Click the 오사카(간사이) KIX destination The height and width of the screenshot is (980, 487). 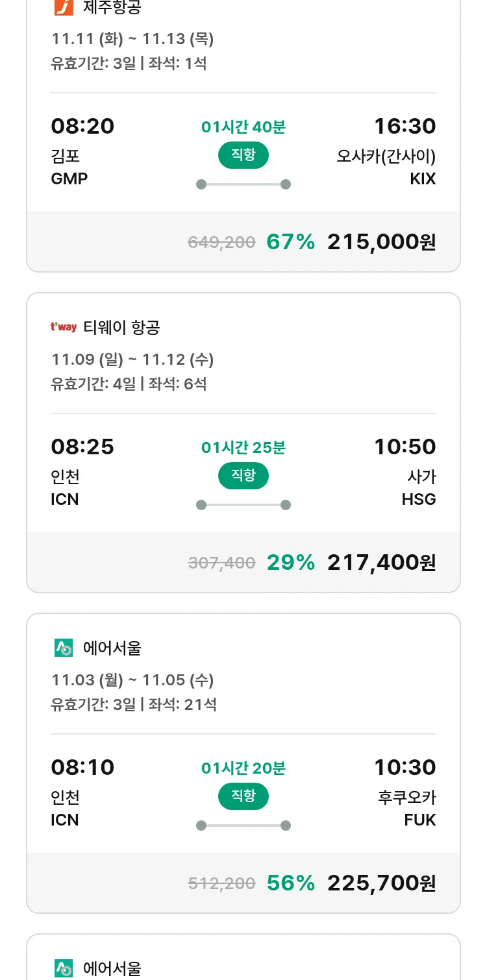tap(386, 167)
